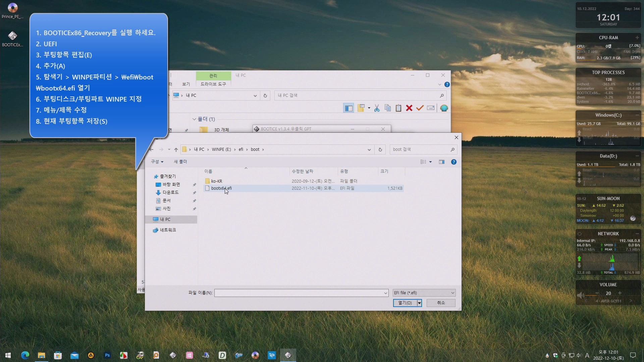644x362 pixels.
Task: Select 즐겨찾기 in navigation tree
Action: [x=168, y=176]
